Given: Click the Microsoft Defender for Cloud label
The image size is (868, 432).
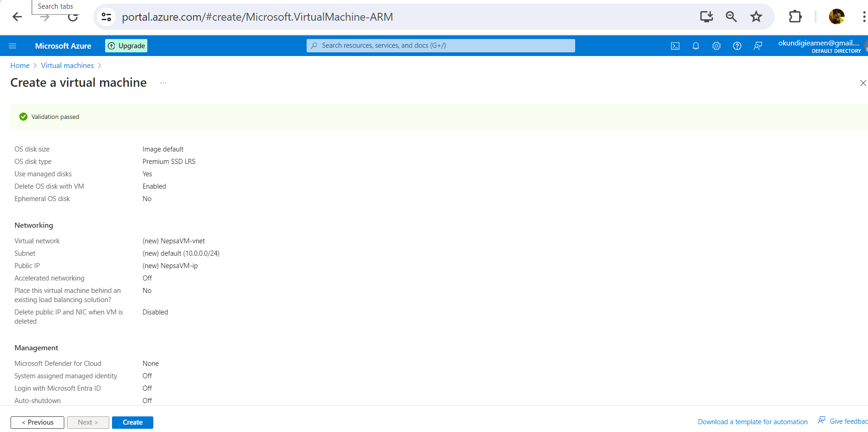Looking at the screenshot, I should pos(58,364).
